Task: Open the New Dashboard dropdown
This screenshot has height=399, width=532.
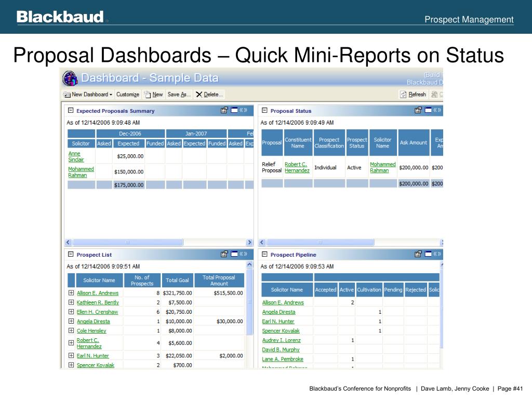Action: (88, 95)
